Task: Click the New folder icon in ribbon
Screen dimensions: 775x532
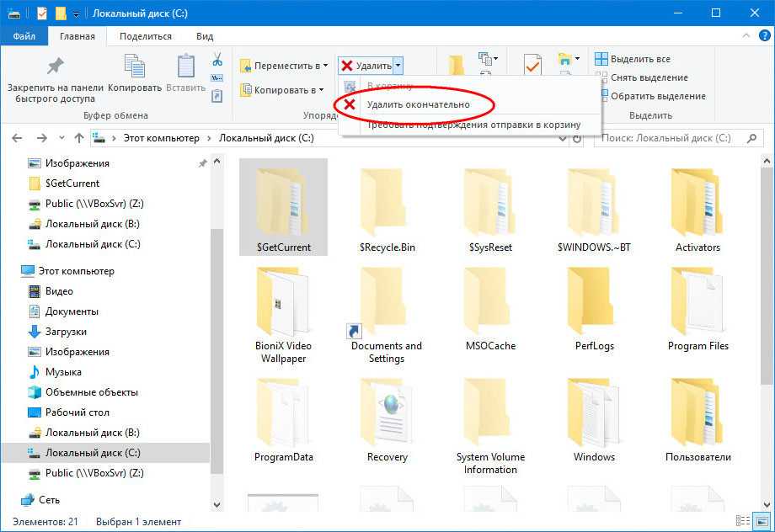Action: pos(457,65)
